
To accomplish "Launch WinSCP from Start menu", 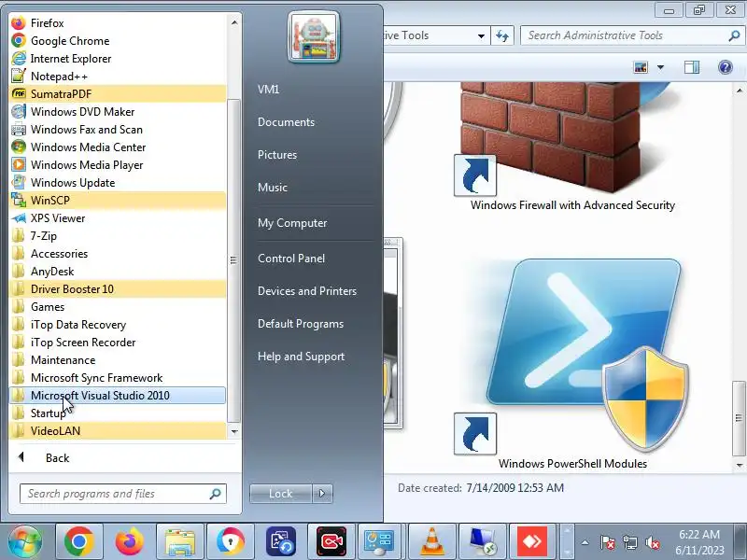I will coord(118,200).
